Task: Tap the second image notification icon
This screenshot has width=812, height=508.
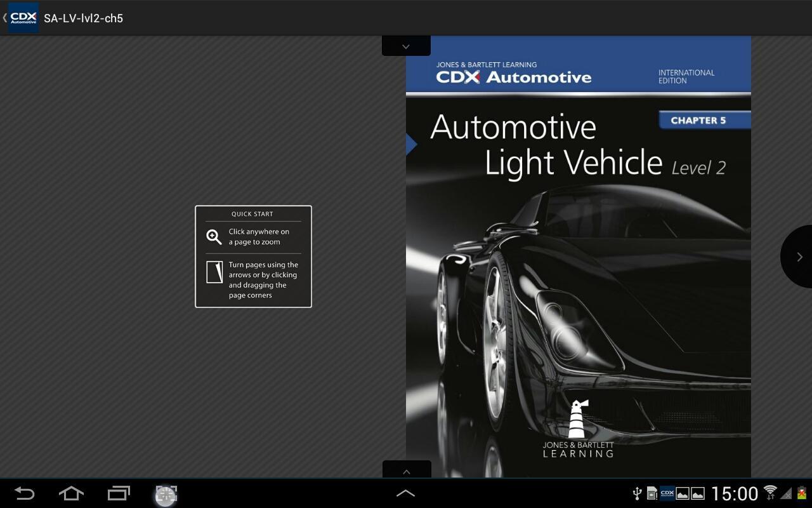Action: coord(698,493)
